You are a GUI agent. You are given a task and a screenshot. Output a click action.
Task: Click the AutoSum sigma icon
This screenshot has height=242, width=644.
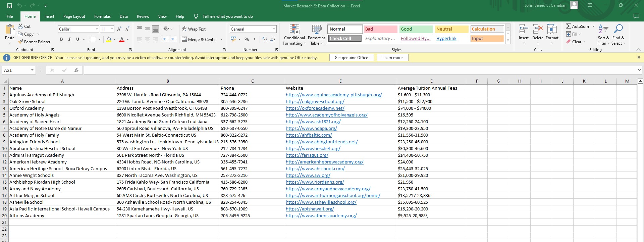point(568,26)
